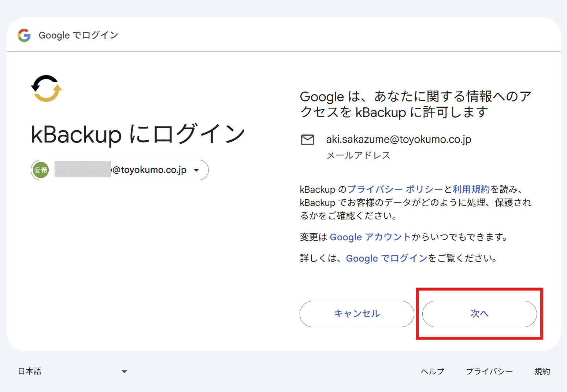Click the Google logo icon

tap(24, 35)
